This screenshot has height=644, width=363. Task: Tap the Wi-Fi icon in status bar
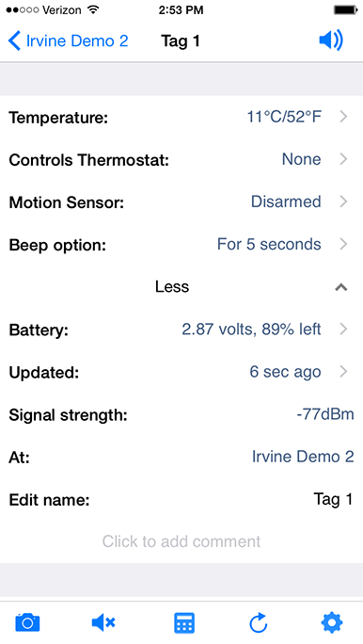94,9
